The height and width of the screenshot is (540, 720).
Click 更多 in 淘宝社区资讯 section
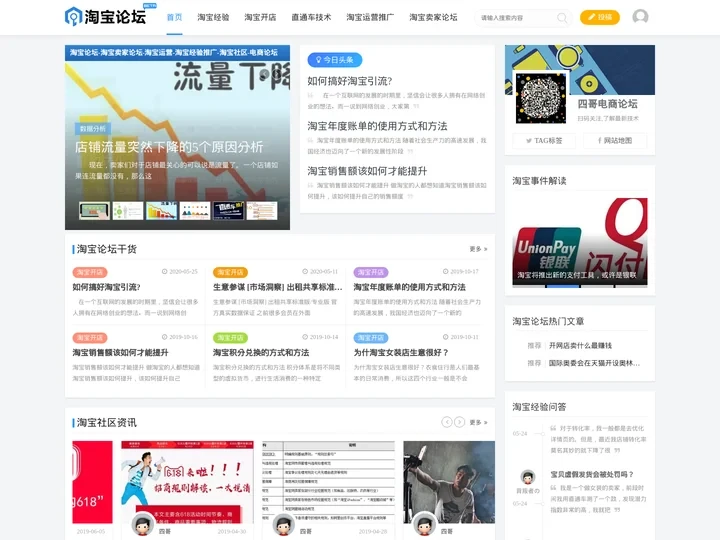coord(478,422)
